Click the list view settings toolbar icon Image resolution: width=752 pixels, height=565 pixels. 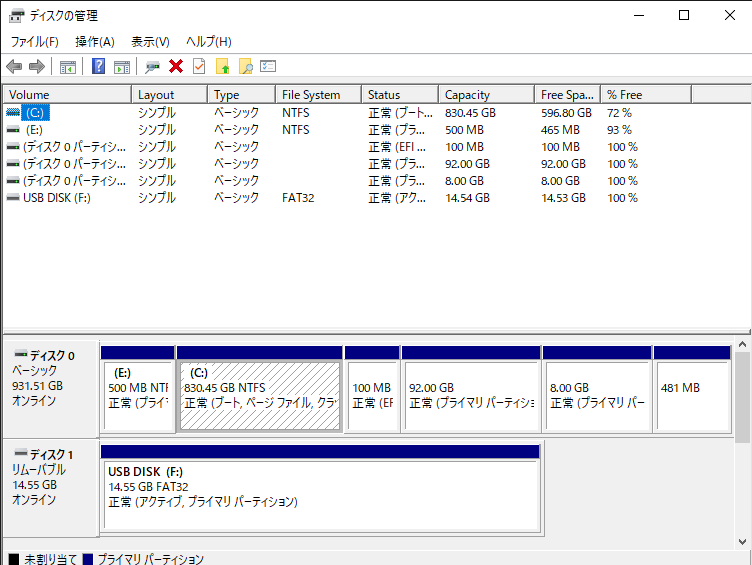coord(268,66)
